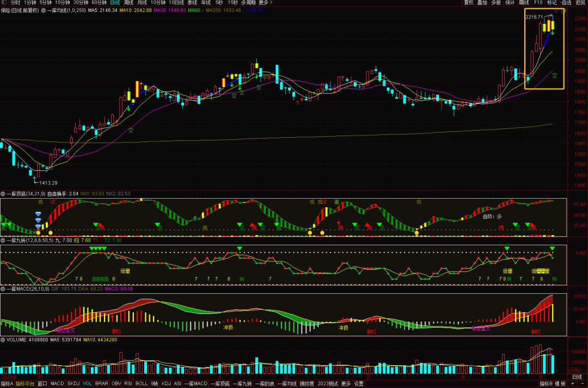Click the round icon beside 一库顶底 indicator title
Image resolution: width=588 pixels, height=388 pixels.
click(3, 194)
